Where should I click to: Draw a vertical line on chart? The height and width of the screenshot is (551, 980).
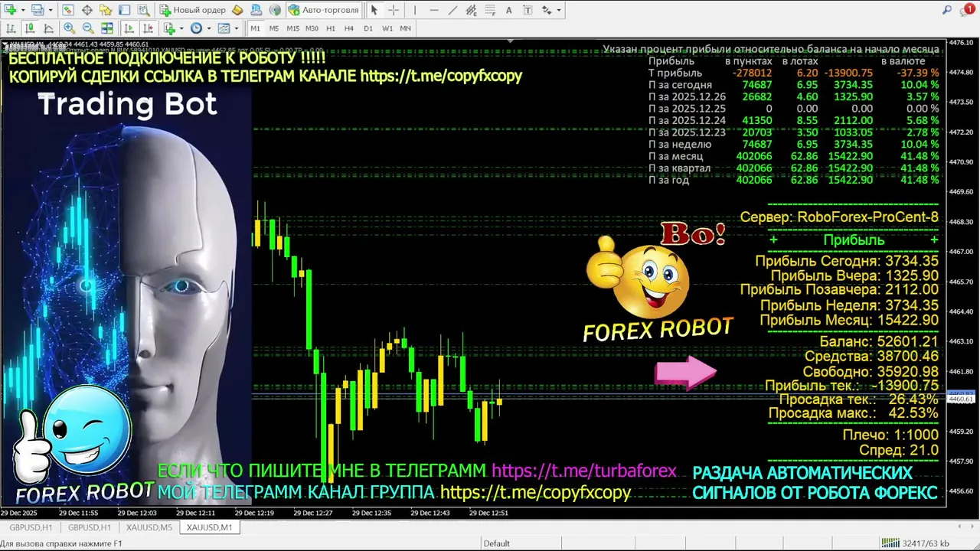pyautogui.click(x=415, y=10)
